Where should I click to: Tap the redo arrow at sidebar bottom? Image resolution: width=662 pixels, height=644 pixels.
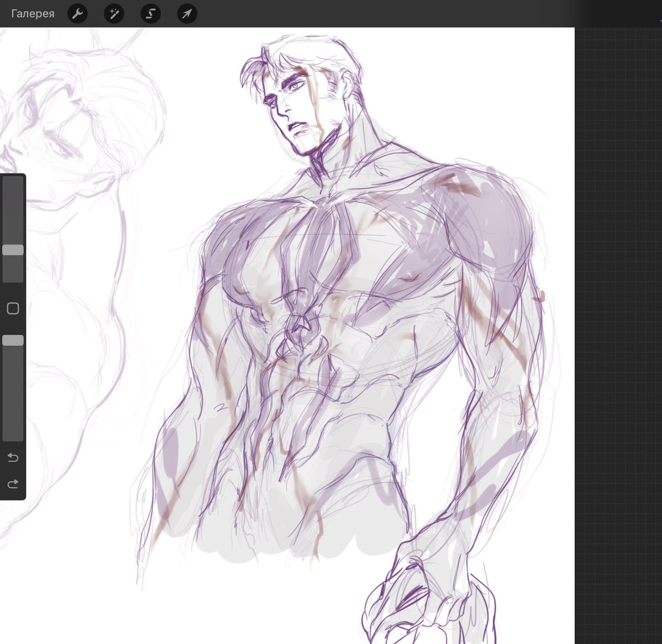click(13, 485)
